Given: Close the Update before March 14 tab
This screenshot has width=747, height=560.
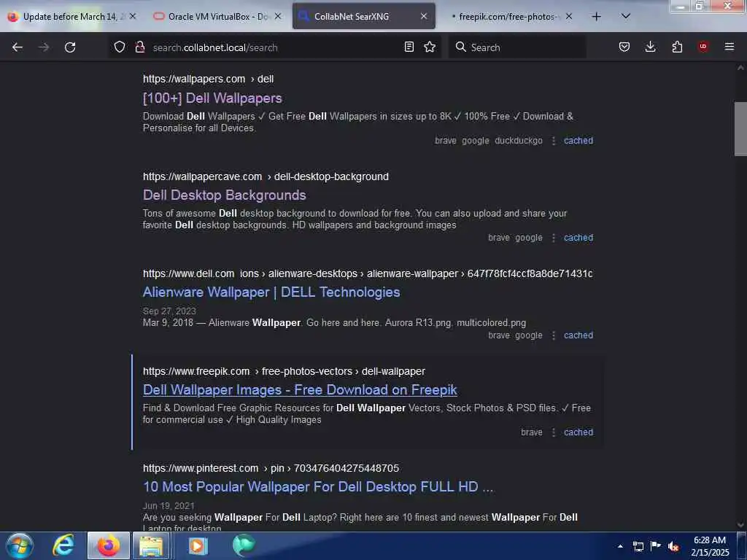Looking at the screenshot, I should [133, 16].
